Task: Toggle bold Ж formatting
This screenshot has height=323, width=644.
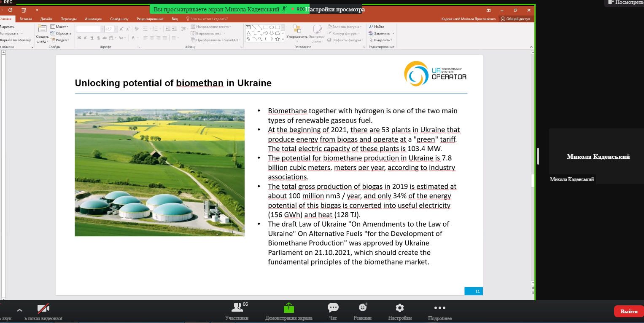Action: [79, 38]
